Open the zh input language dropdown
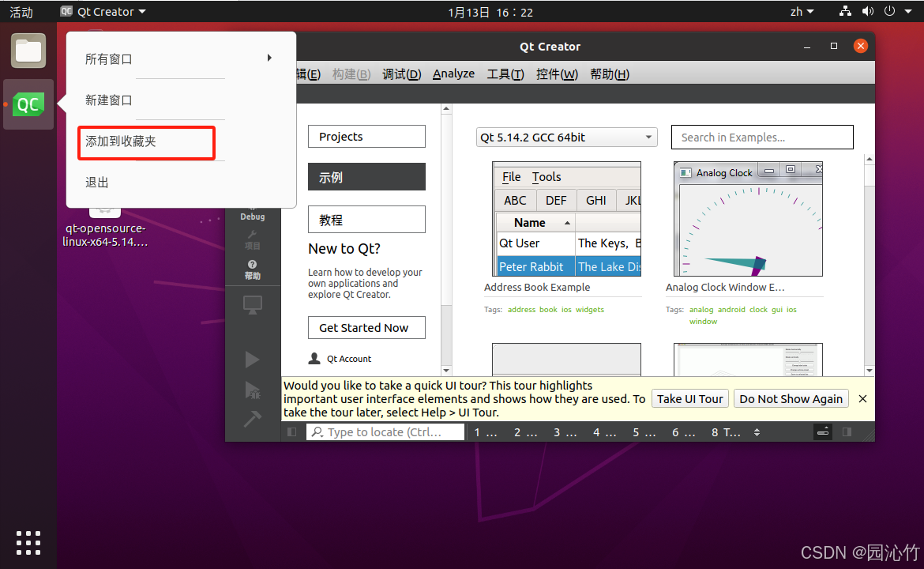 802,12
